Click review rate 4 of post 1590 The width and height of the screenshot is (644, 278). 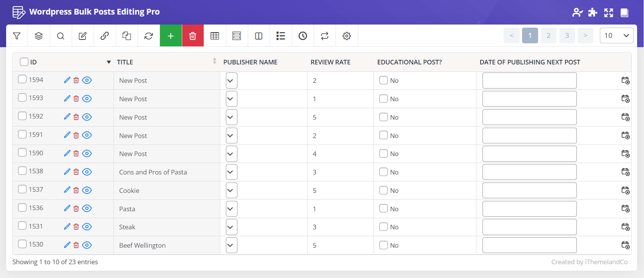click(x=315, y=154)
